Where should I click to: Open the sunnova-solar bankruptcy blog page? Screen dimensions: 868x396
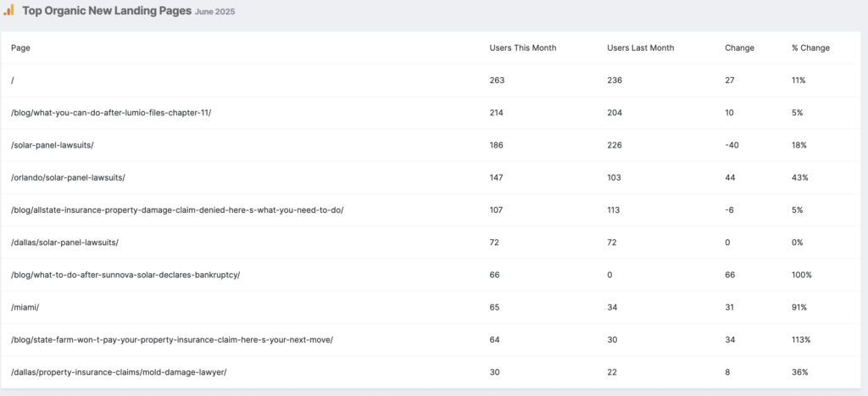point(125,275)
